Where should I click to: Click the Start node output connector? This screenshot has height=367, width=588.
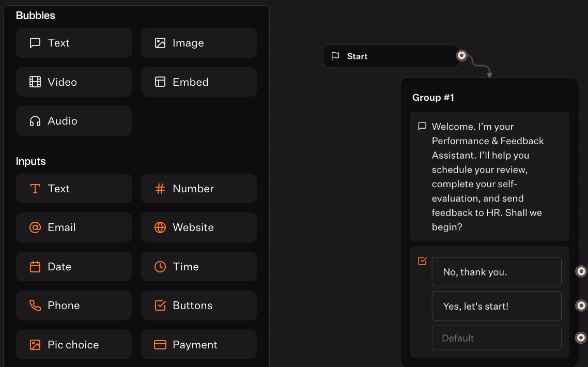click(x=461, y=55)
